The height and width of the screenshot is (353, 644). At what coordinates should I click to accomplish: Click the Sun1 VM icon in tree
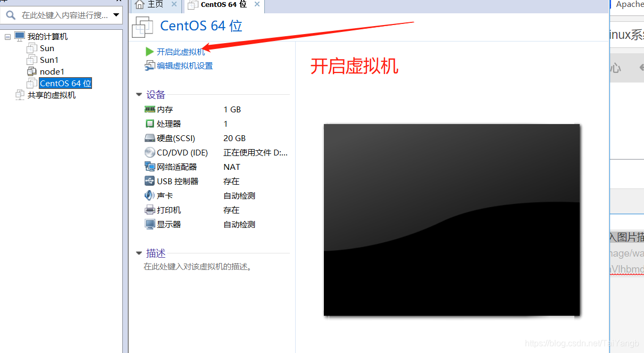32,60
